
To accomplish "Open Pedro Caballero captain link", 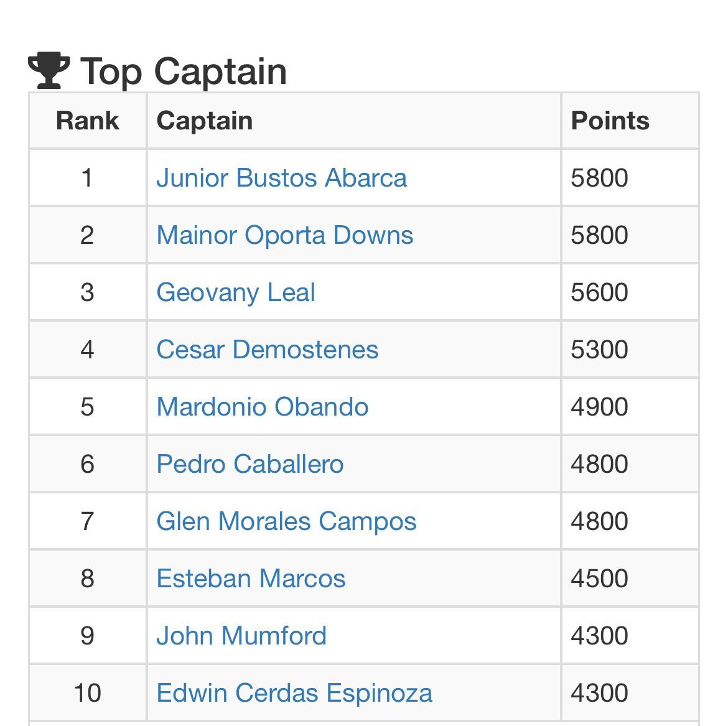I will pos(250,464).
